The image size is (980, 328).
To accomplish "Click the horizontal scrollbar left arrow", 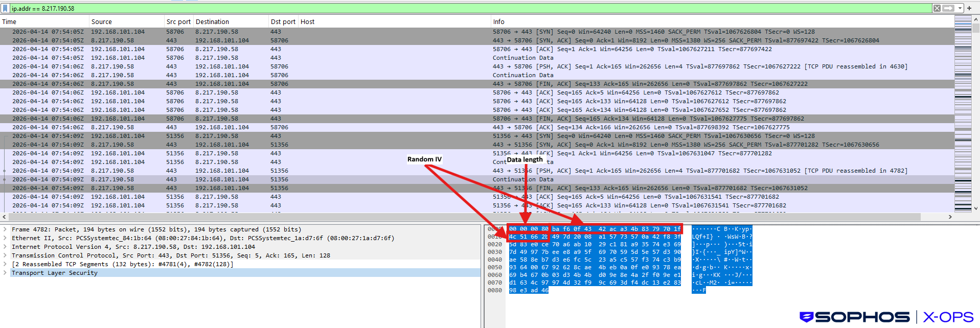I will [4, 217].
